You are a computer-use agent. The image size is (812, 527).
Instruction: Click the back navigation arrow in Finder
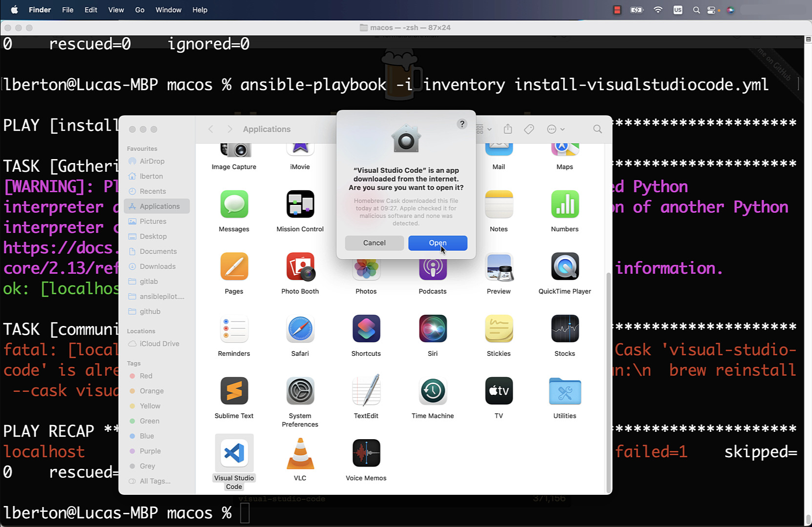pyautogui.click(x=210, y=129)
